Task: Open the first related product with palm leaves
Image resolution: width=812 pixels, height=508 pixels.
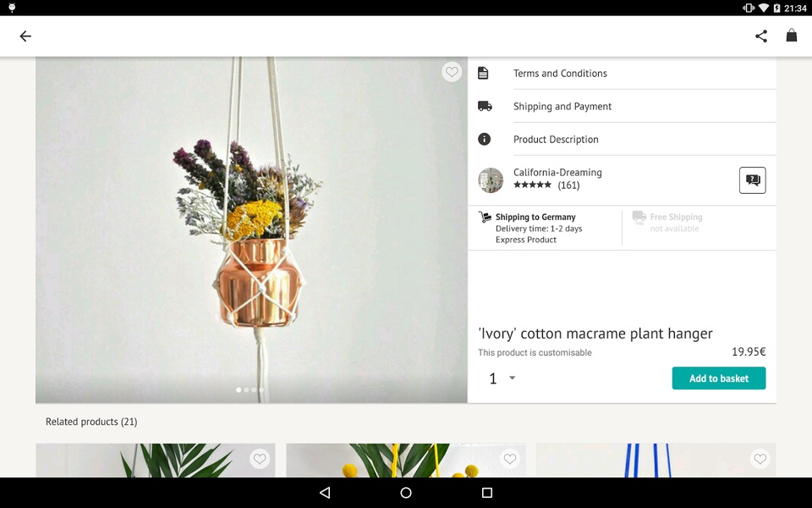Action: point(156,461)
